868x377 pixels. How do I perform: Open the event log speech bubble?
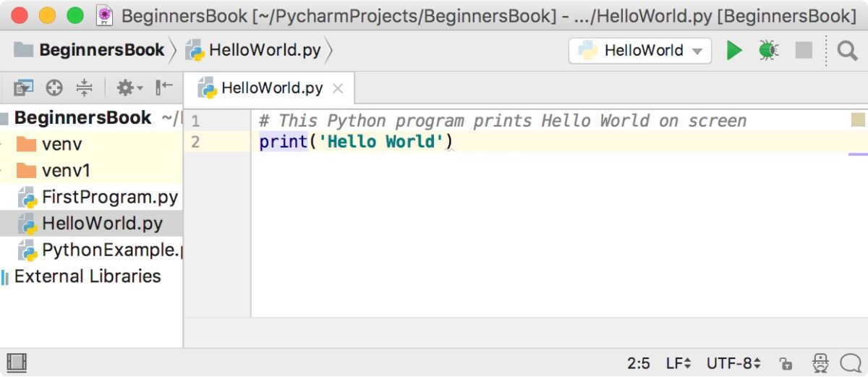pyautogui.click(x=851, y=363)
